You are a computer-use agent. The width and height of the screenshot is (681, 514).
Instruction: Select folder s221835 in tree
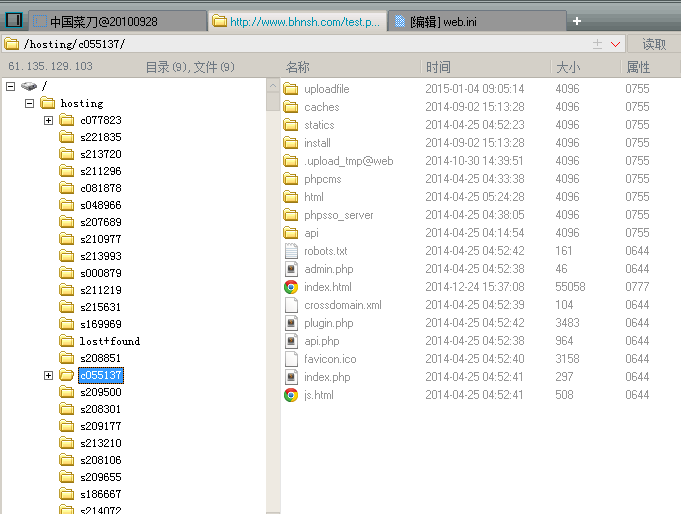[x=101, y=137]
